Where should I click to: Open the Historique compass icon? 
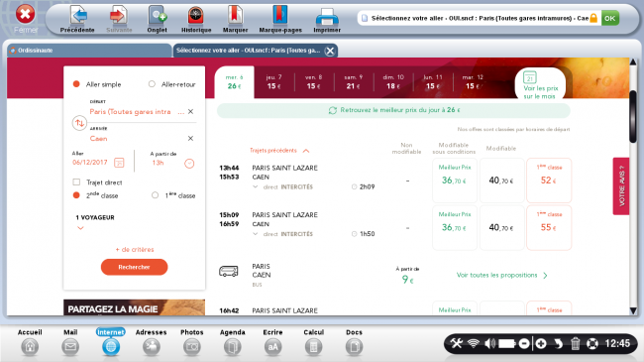coord(196,16)
